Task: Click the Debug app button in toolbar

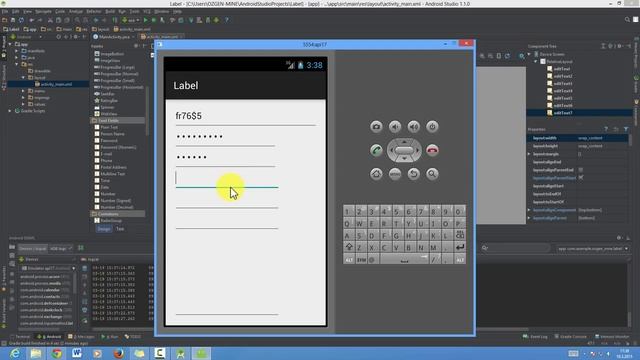Action: (154, 20)
